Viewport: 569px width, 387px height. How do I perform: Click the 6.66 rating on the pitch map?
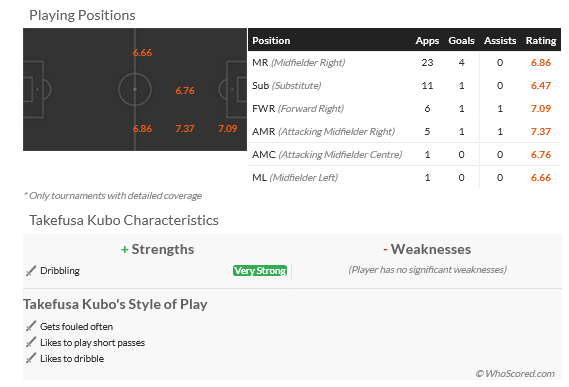[x=142, y=53]
